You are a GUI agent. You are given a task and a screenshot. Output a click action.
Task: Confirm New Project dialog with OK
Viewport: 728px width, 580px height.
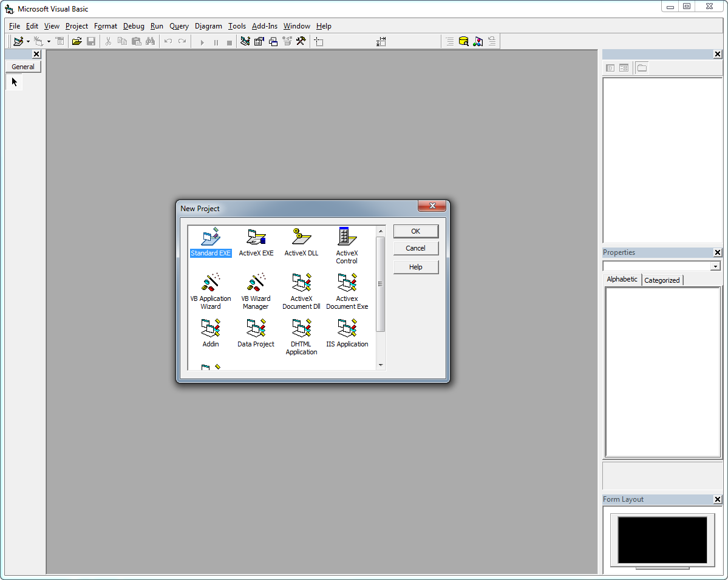click(416, 231)
